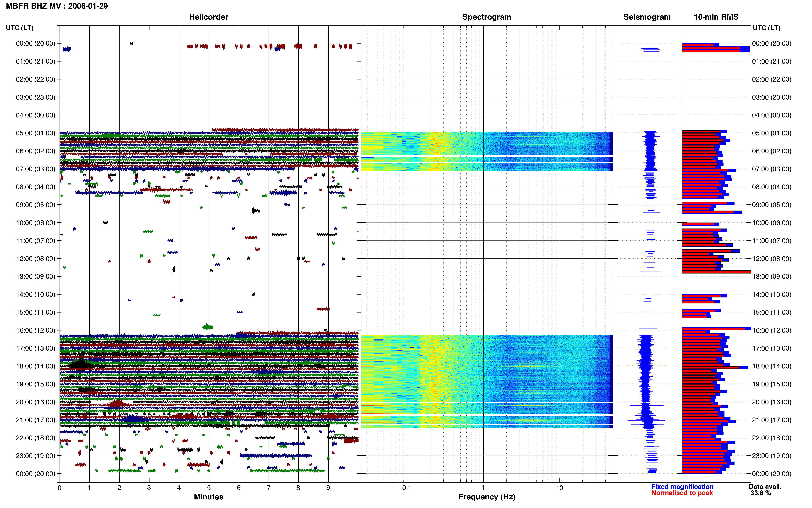
Task: Click the blue trace segment near 23:00 on helicorder
Action: pyautogui.click(x=275, y=456)
